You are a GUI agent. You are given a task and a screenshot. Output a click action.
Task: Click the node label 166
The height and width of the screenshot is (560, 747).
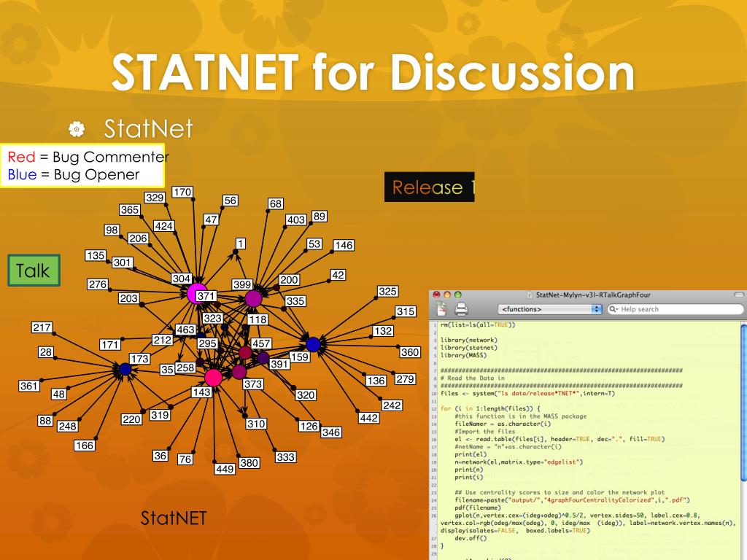tap(85, 446)
